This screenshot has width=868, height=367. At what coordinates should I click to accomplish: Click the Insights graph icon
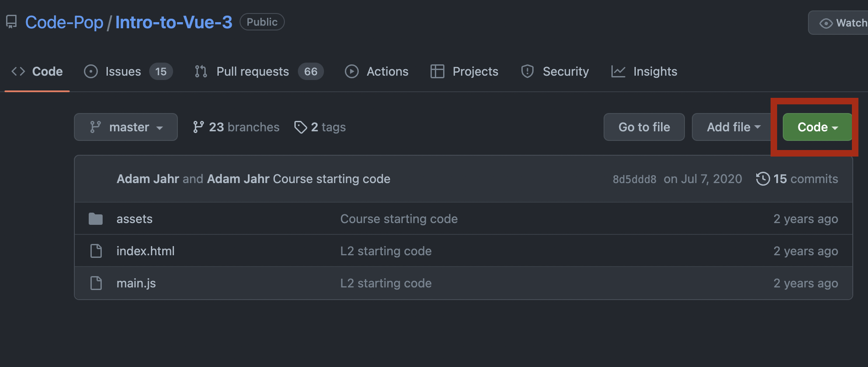coord(618,71)
